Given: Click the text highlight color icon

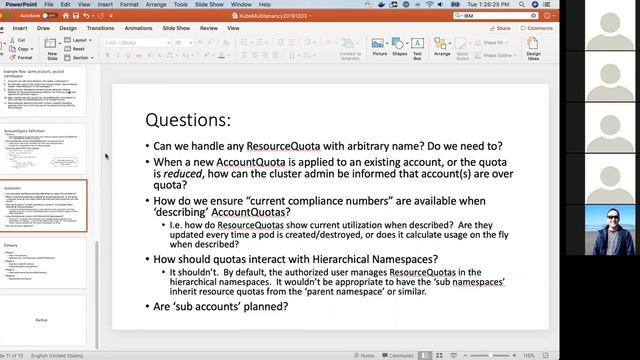Looking at the screenshot, I should (207, 55).
